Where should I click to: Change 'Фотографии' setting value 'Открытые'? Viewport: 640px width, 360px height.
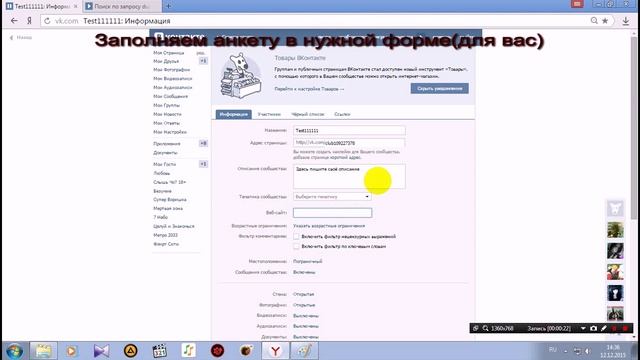[304, 305]
